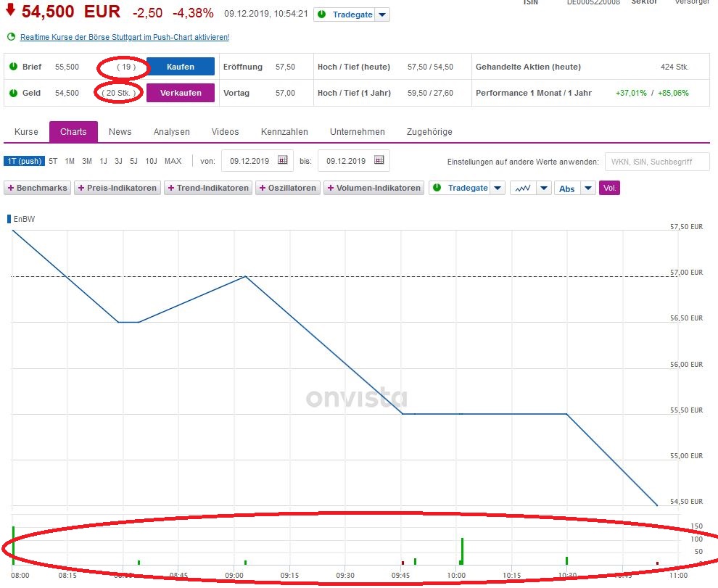The width and height of the screenshot is (718, 588).
Task: Click the tall green volume bar just after 10:00
Action: tap(463, 551)
